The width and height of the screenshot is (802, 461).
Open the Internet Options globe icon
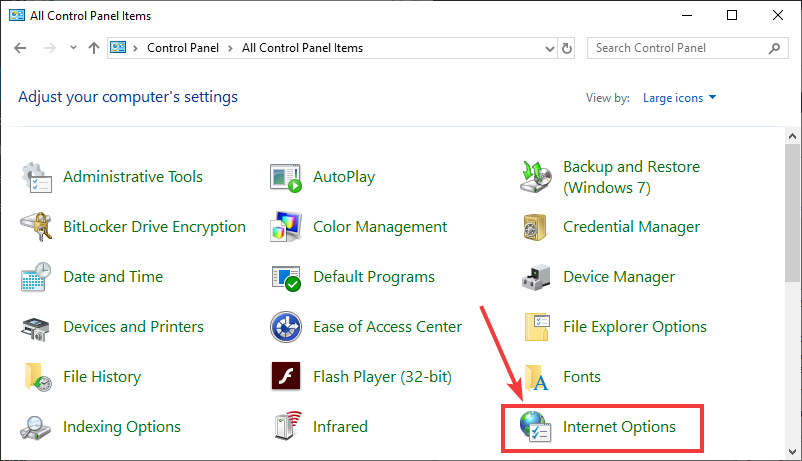[535, 426]
